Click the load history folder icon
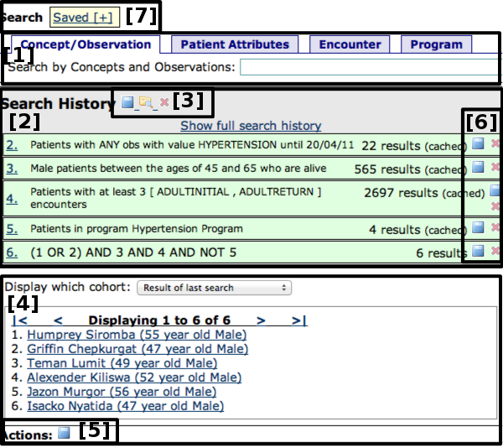Screen dimensions: 503x448 145,102
